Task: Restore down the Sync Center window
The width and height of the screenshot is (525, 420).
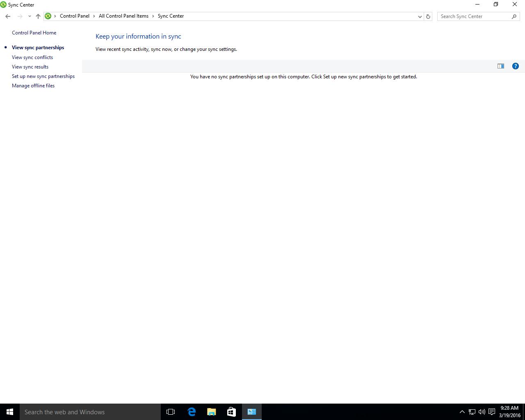Action: (x=496, y=5)
